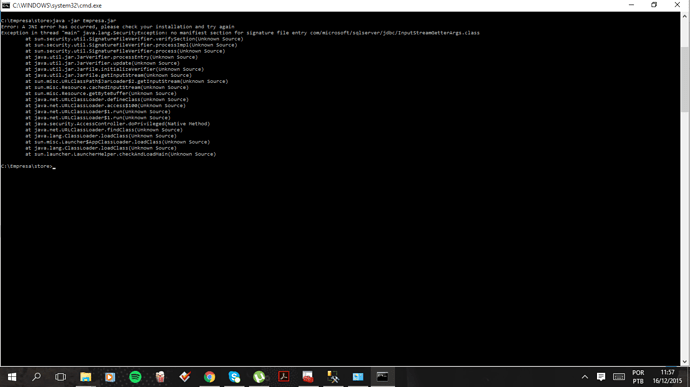Open Task View from taskbar
690x387 pixels.
tap(61, 377)
